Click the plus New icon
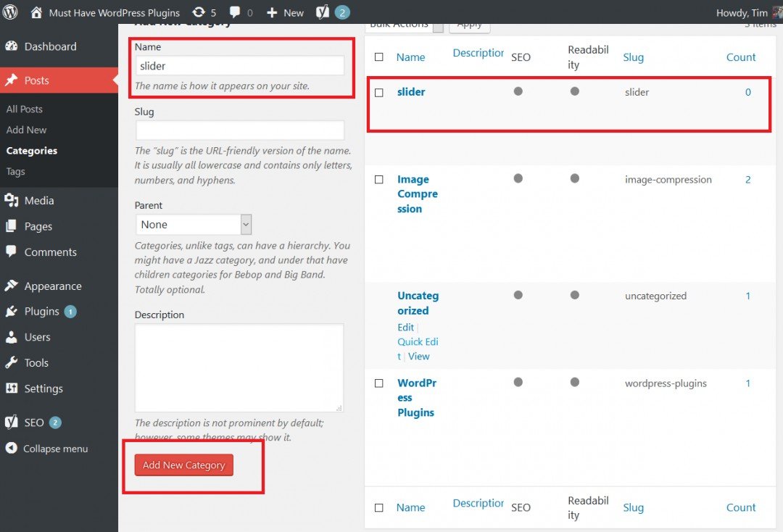The width and height of the screenshot is (783, 532). (x=272, y=12)
